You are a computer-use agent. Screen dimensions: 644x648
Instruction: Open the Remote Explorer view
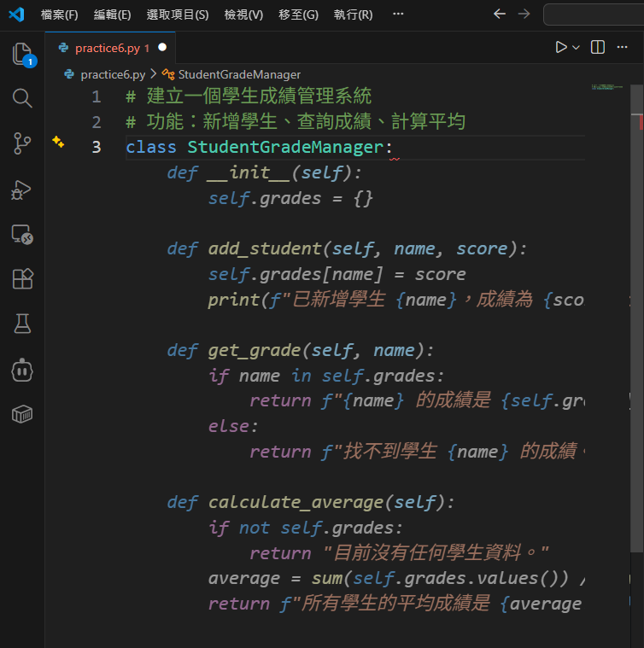tap(22, 235)
